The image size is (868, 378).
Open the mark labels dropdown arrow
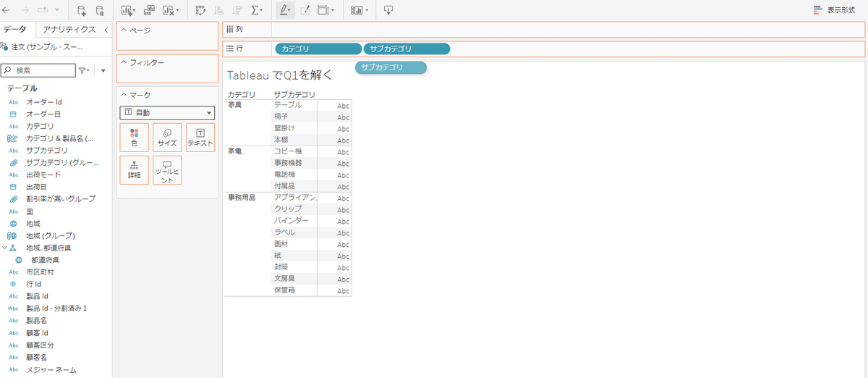tap(333, 11)
